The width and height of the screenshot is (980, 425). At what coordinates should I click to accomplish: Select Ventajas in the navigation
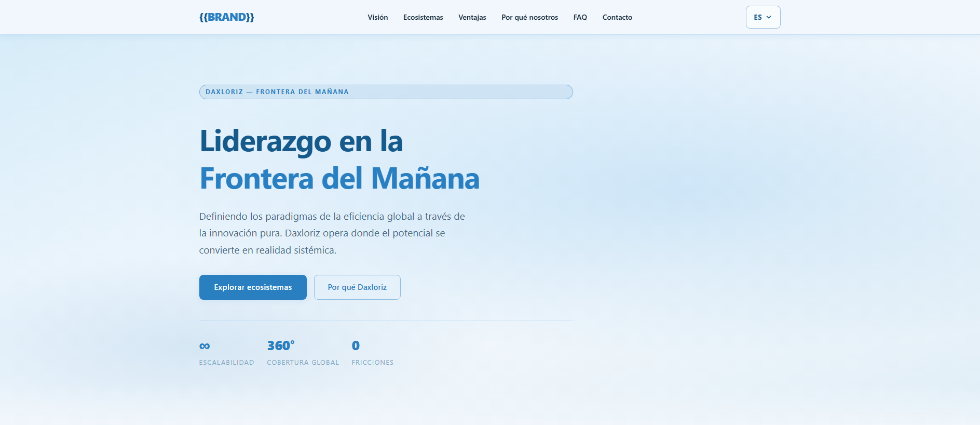(x=472, y=17)
